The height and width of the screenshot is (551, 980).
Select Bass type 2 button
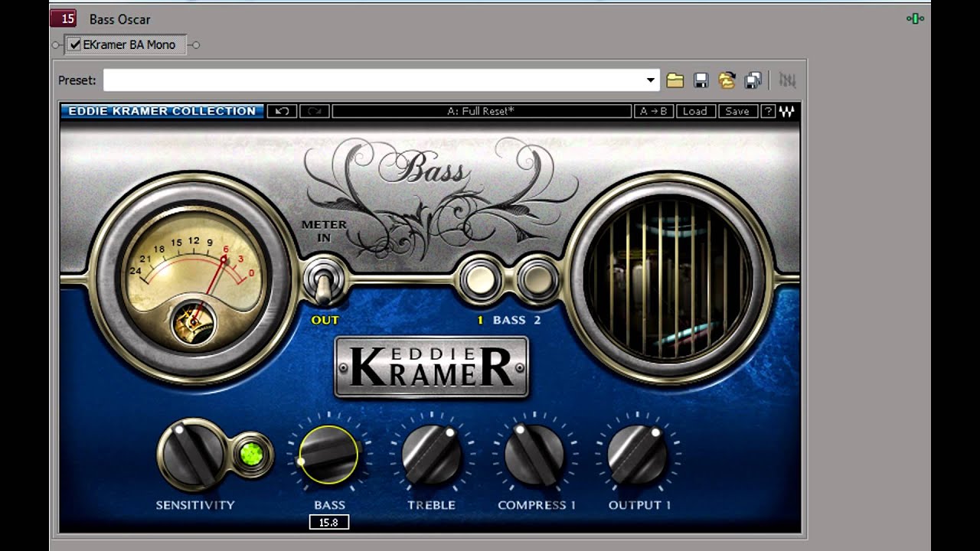[x=537, y=280]
